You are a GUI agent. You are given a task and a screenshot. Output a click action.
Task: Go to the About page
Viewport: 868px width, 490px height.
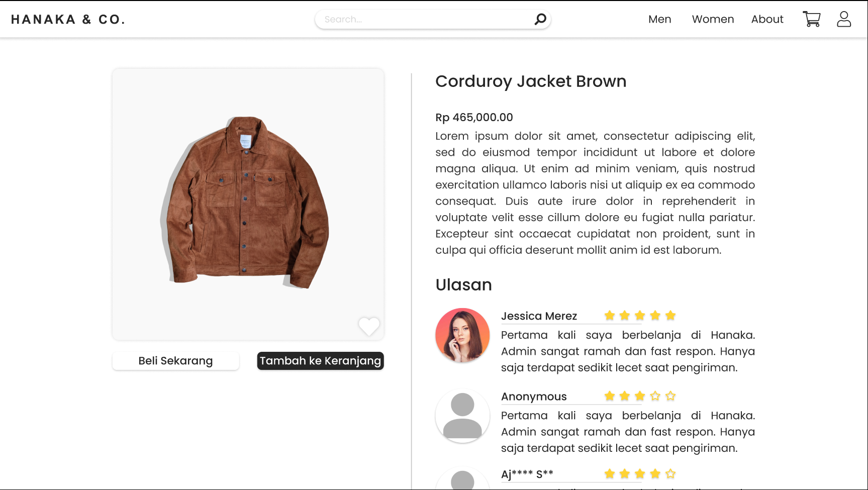pos(767,19)
